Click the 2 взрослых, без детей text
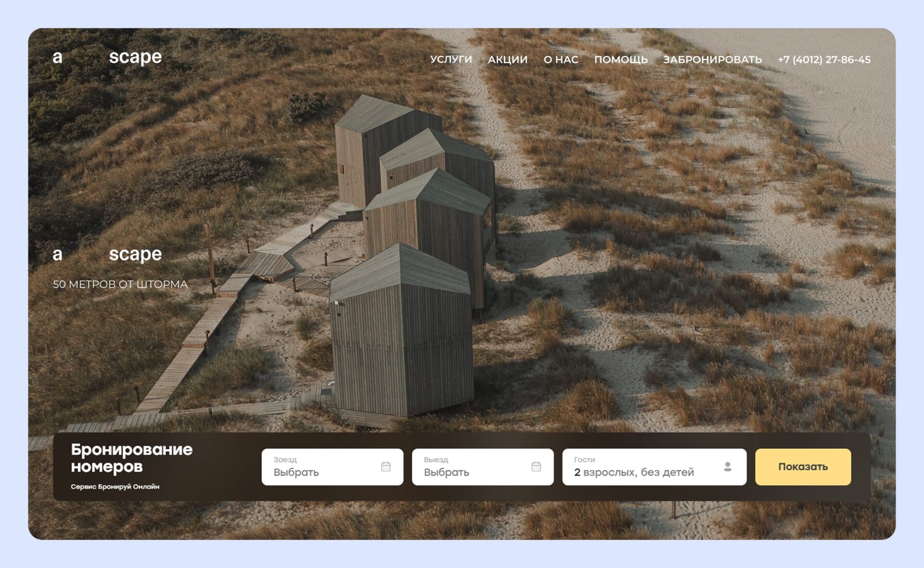This screenshot has width=924, height=568. coord(634,472)
